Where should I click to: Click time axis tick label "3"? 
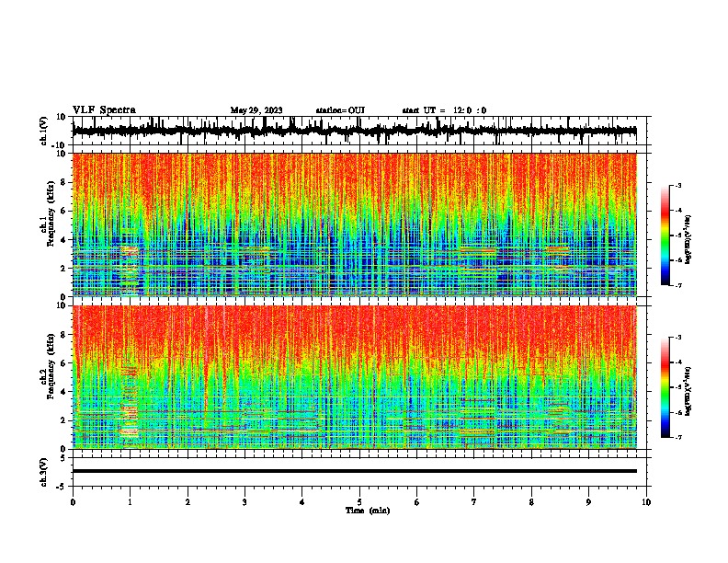pos(245,502)
